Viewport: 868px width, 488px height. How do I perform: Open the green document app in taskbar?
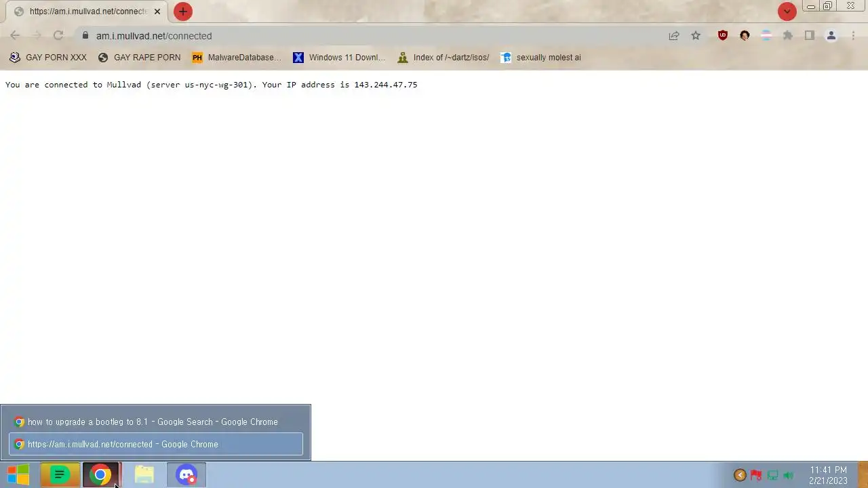tap(60, 474)
